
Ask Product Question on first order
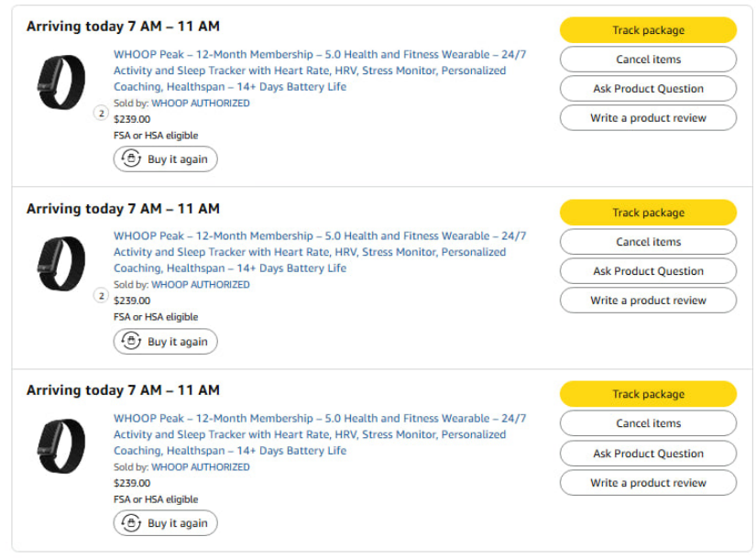click(648, 89)
